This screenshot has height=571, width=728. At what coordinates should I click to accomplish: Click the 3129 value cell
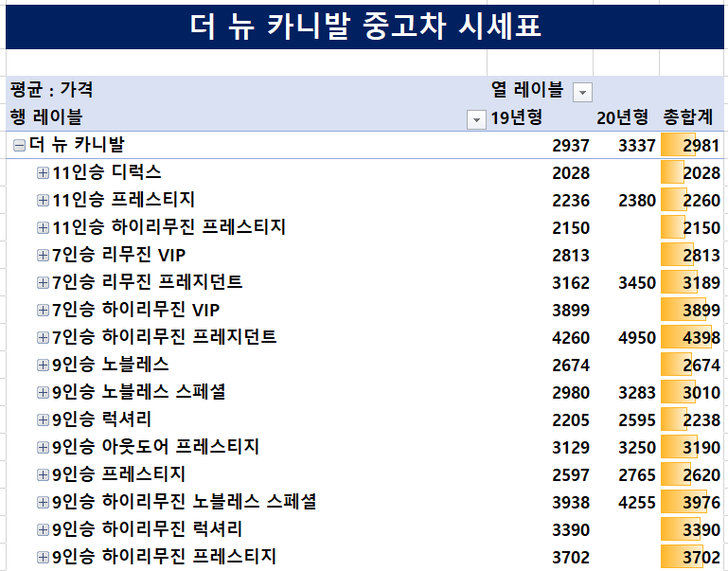[571, 448]
